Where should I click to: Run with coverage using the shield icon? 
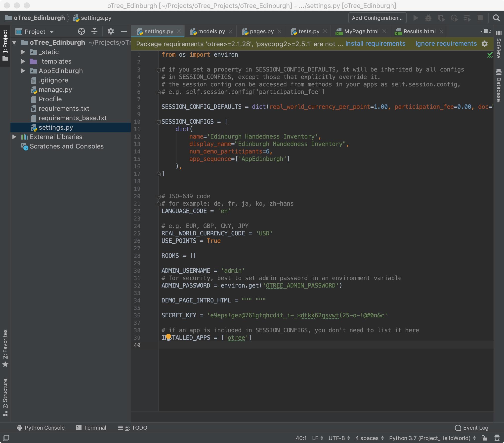pyautogui.click(x=442, y=18)
